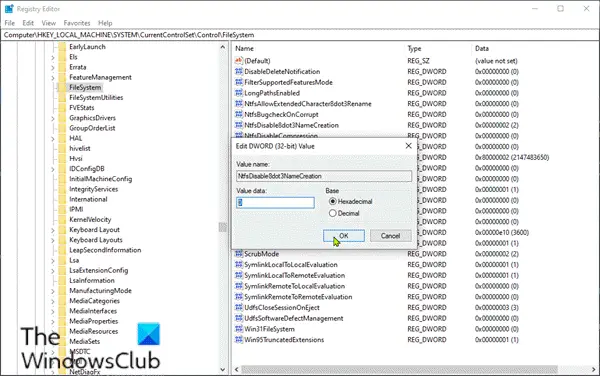Click the registry path address bar
Screen dimensions: 600x376
pos(300,35)
